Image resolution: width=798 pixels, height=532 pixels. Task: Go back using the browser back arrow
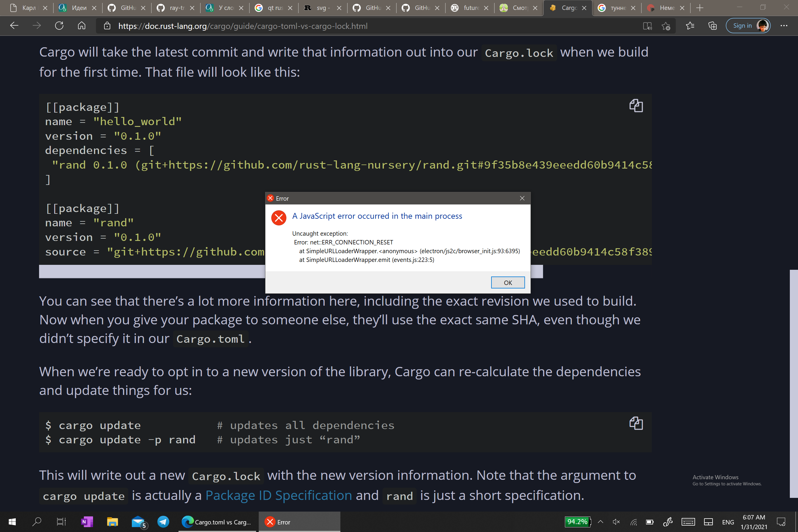pyautogui.click(x=14, y=26)
